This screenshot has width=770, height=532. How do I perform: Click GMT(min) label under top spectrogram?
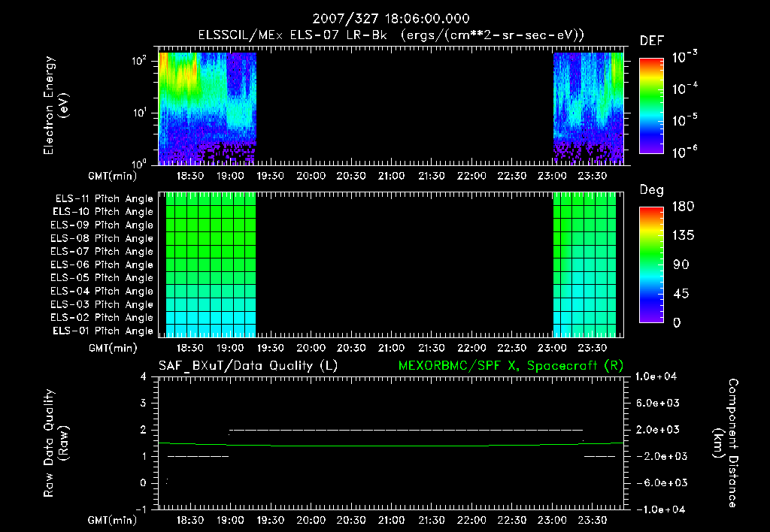click(x=113, y=176)
